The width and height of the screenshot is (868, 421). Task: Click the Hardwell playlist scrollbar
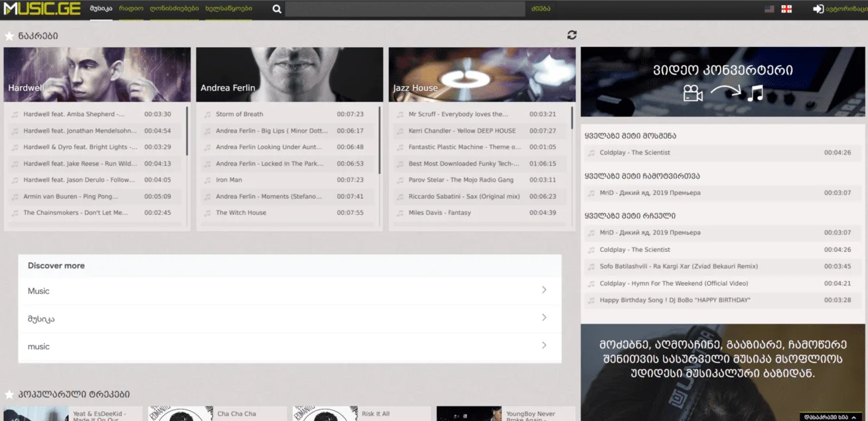coord(187,131)
